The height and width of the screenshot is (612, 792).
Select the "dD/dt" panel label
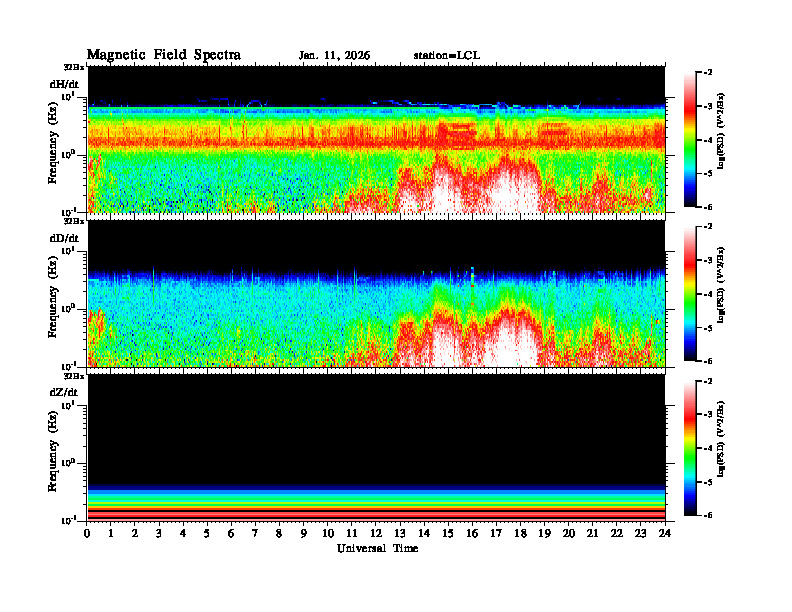[64, 238]
